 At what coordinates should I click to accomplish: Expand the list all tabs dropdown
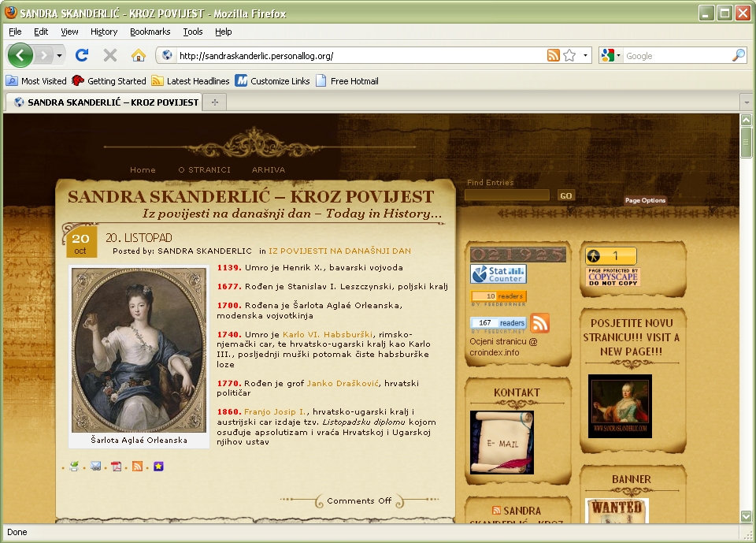click(x=747, y=102)
